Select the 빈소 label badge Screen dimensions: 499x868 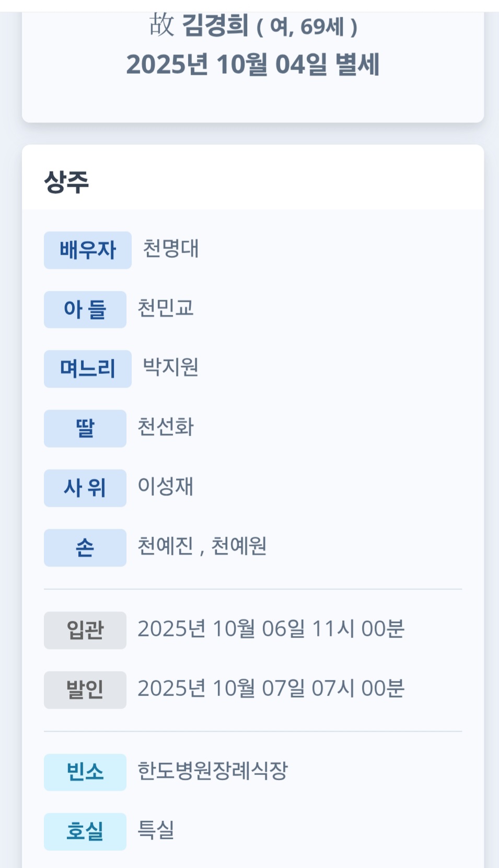(x=85, y=772)
